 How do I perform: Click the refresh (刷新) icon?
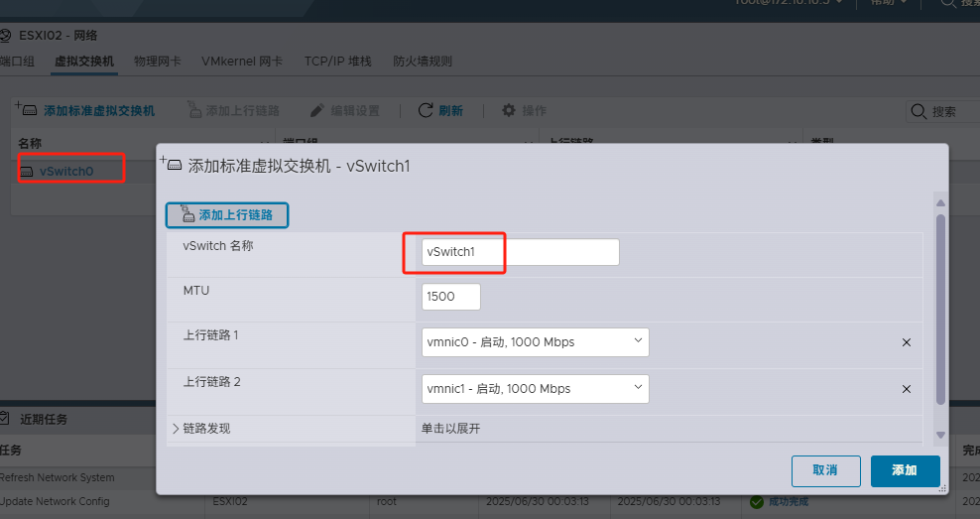pos(426,110)
